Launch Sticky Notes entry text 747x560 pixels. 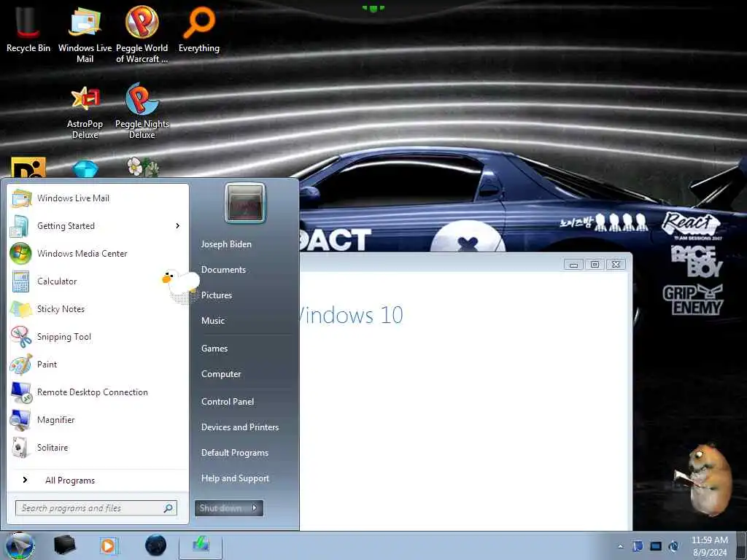61,309
